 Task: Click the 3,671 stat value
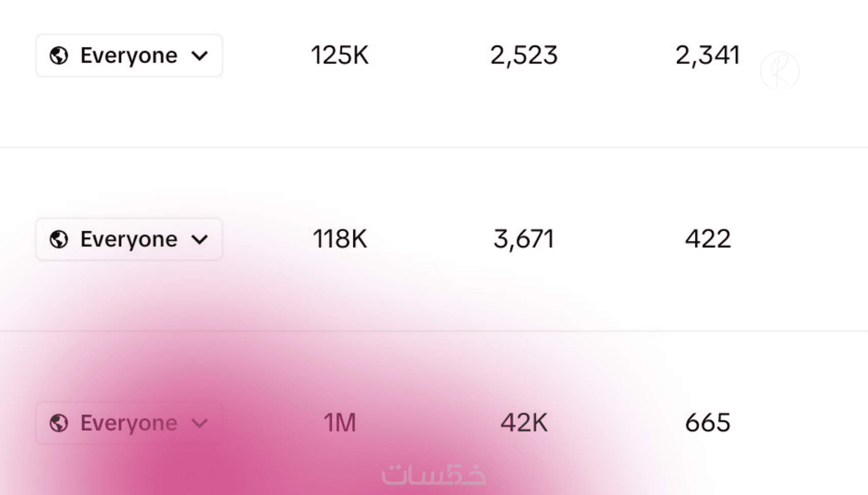point(524,239)
